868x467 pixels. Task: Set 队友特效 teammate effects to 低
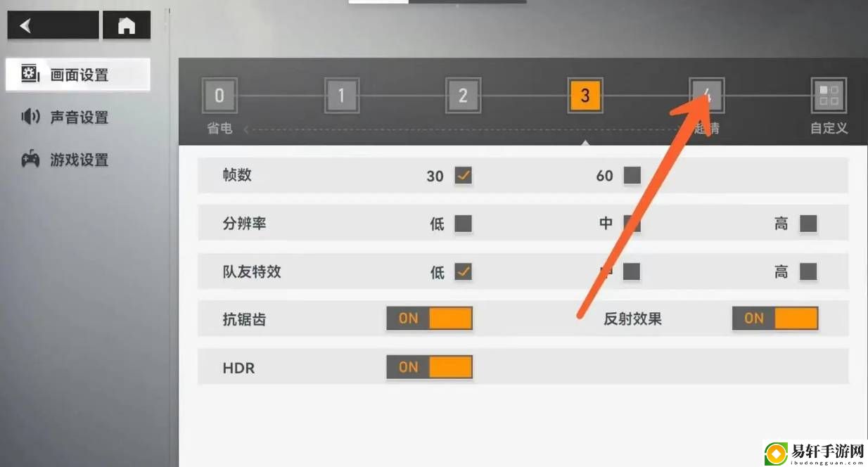[463, 271]
